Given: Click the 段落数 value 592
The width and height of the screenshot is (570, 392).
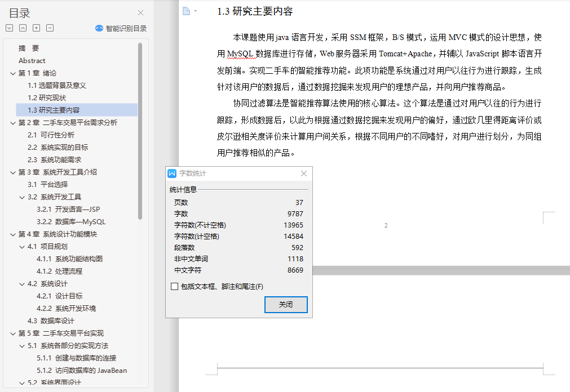Looking at the screenshot, I should click(x=297, y=248).
